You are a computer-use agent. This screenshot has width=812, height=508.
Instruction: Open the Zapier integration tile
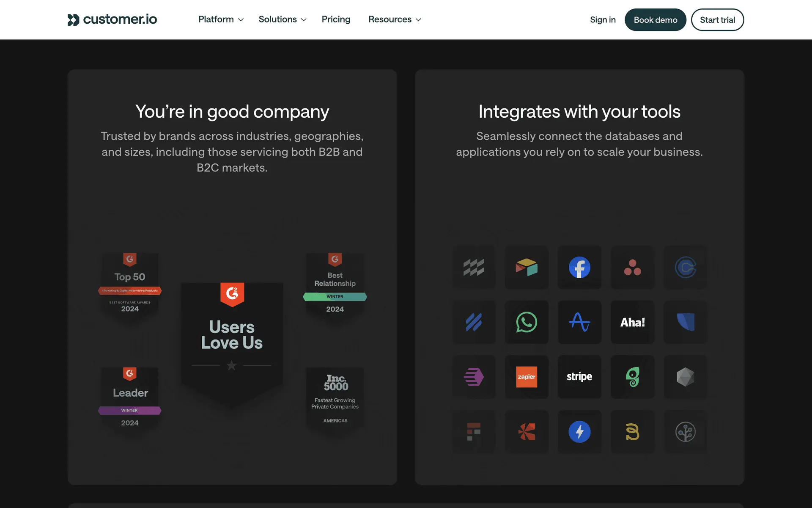527,377
